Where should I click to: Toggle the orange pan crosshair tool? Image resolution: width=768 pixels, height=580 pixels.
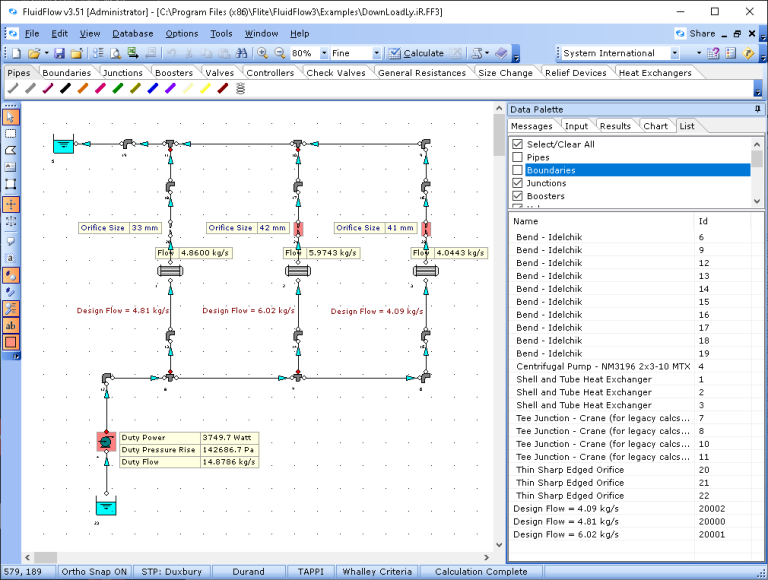(10, 204)
